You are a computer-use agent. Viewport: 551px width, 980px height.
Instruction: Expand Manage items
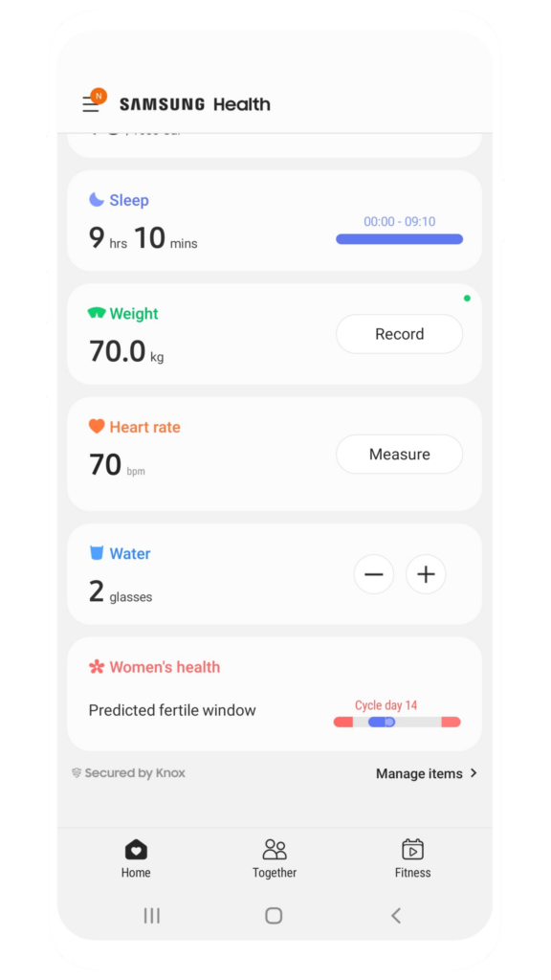pyautogui.click(x=427, y=773)
